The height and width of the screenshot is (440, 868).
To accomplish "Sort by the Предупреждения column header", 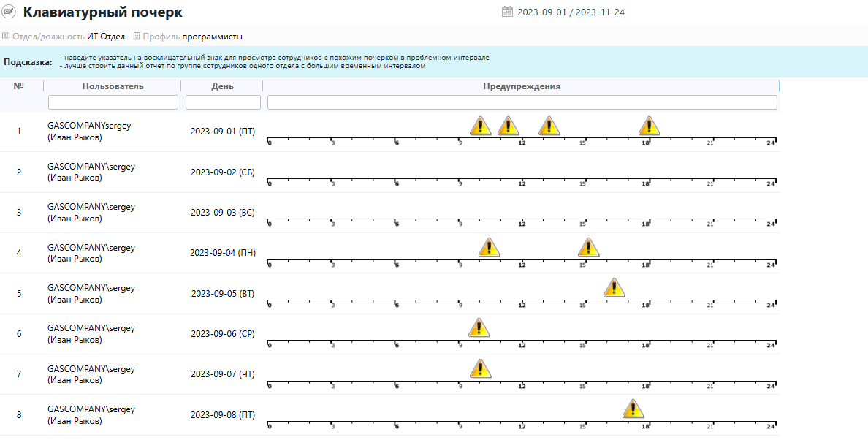I will point(522,86).
